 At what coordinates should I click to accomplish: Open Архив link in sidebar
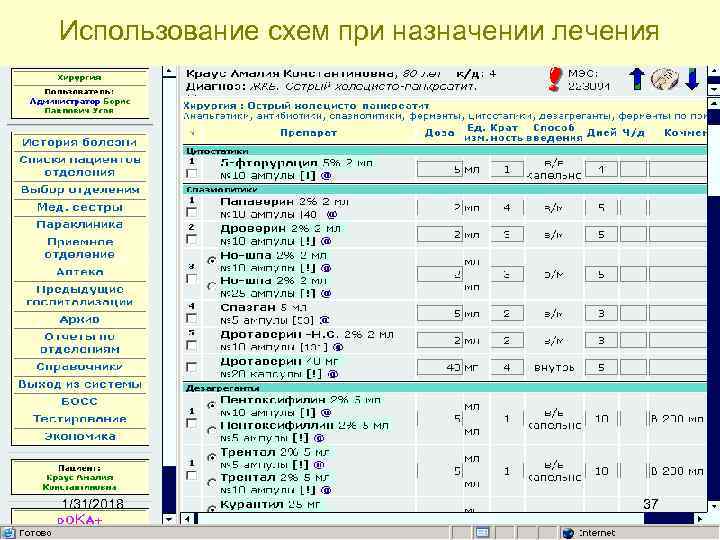click(79, 320)
